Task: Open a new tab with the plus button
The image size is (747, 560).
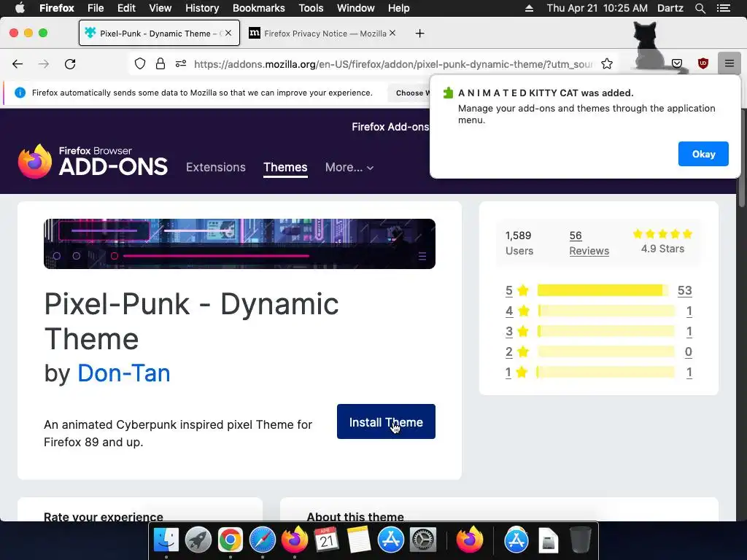Action: pyautogui.click(x=419, y=34)
